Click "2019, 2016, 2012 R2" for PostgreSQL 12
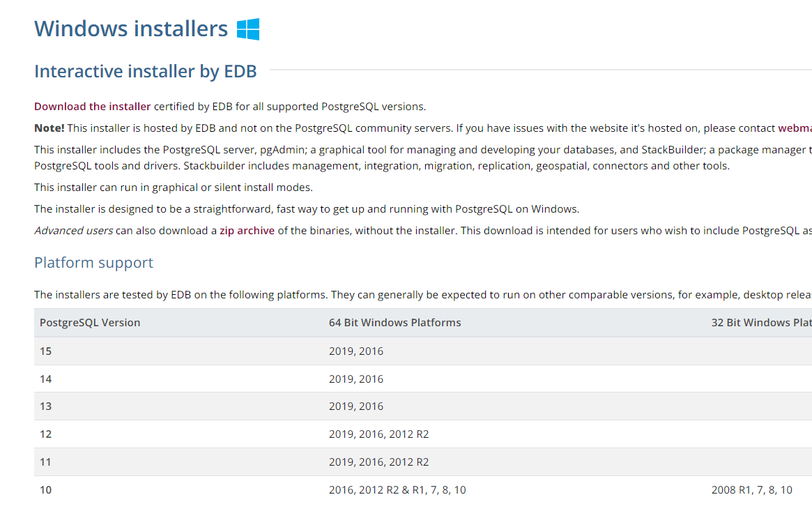Image resolution: width=812 pixels, height=511 pixels. pos(378,434)
